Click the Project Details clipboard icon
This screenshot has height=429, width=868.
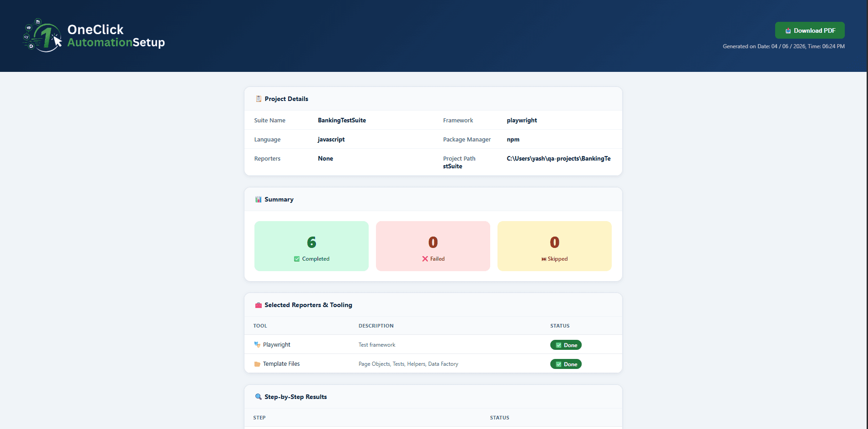coord(259,99)
